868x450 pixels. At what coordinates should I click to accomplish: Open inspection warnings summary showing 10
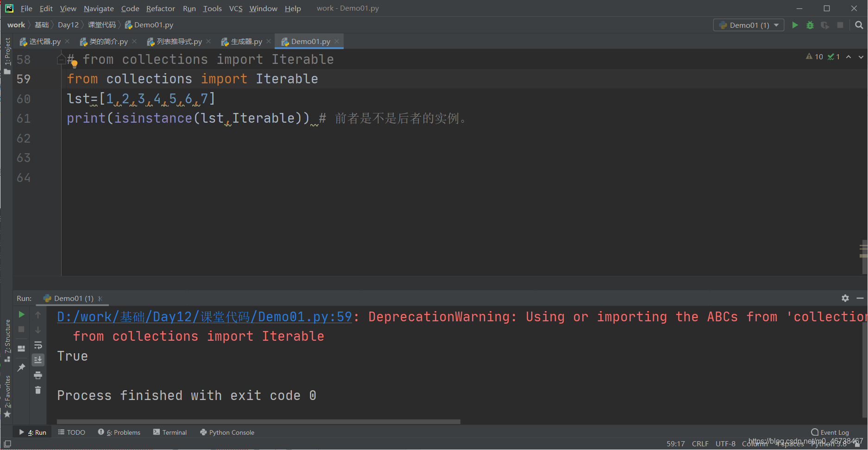point(814,56)
